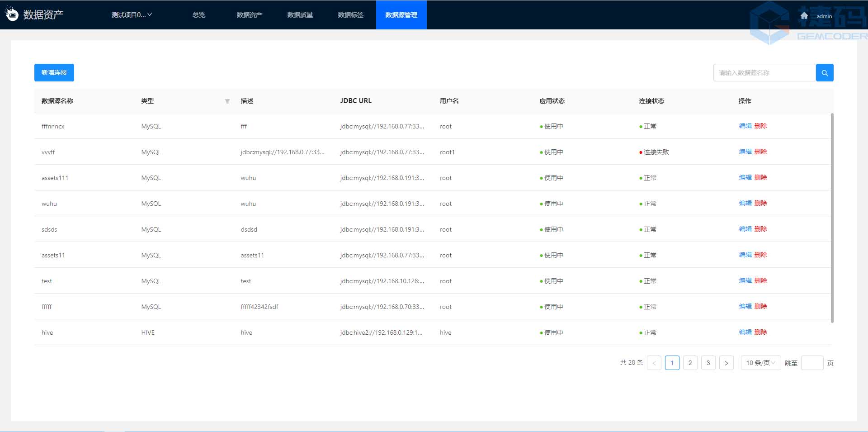Edit the assets111 data source
This screenshot has height=432, width=868.
coord(745,177)
